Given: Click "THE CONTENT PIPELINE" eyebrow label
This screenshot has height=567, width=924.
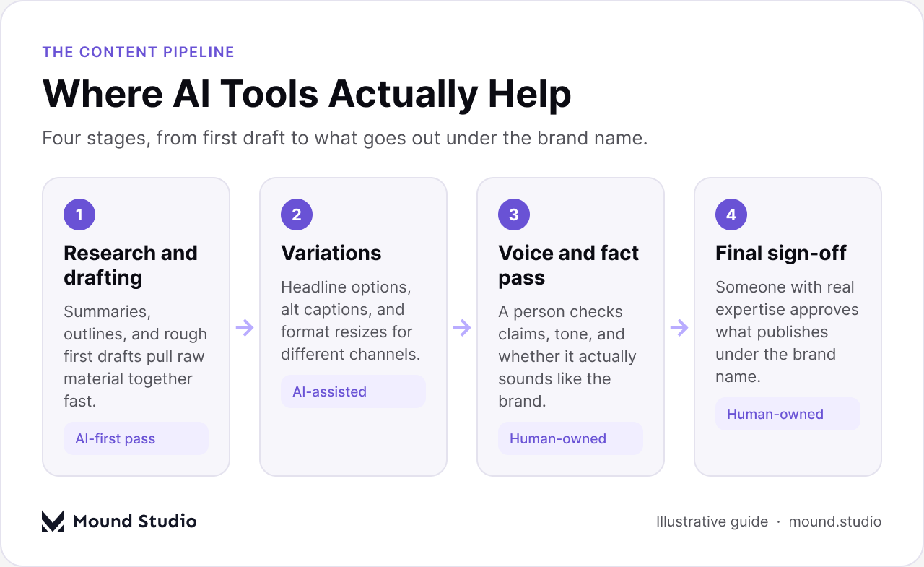Looking at the screenshot, I should (139, 52).
